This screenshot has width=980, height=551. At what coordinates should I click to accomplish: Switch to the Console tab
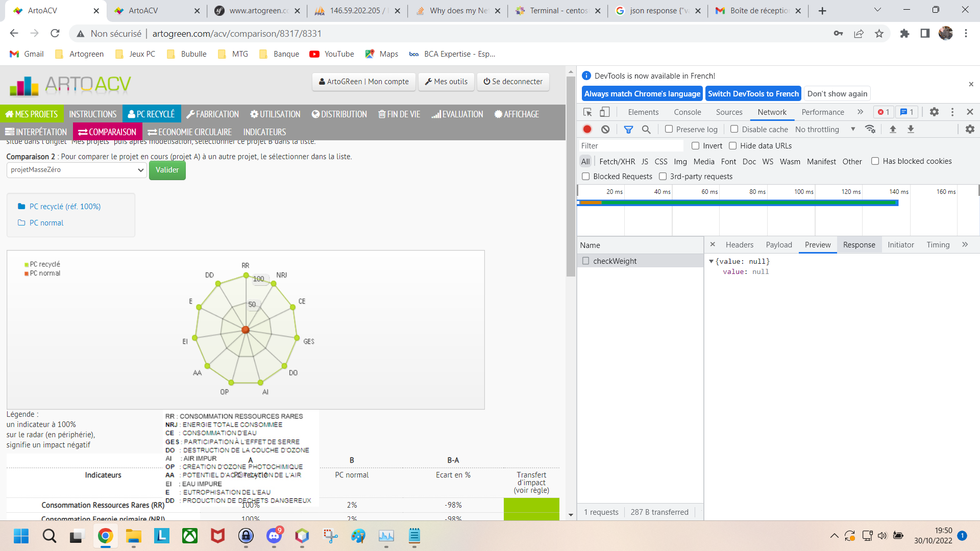[x=687, y=112]
